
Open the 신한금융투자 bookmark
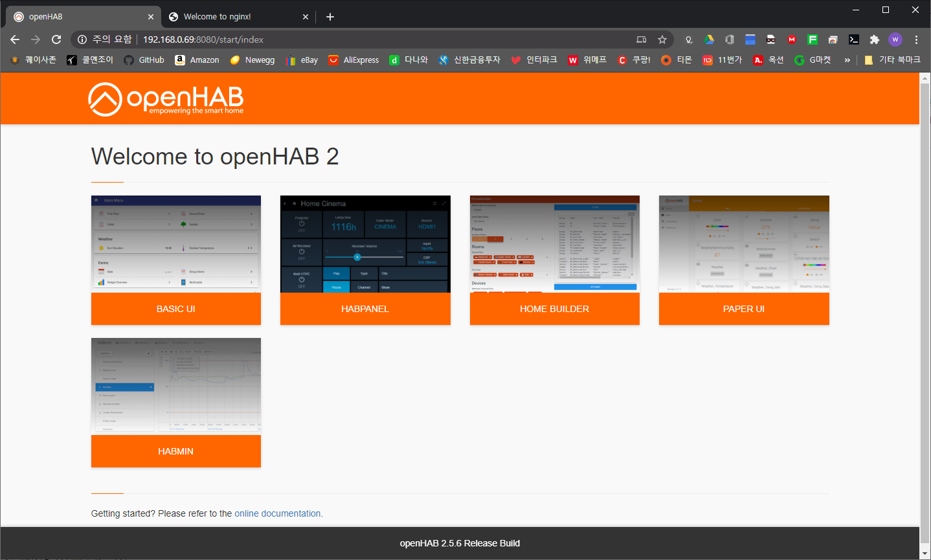pyautogui.click(x=469, y=60)
